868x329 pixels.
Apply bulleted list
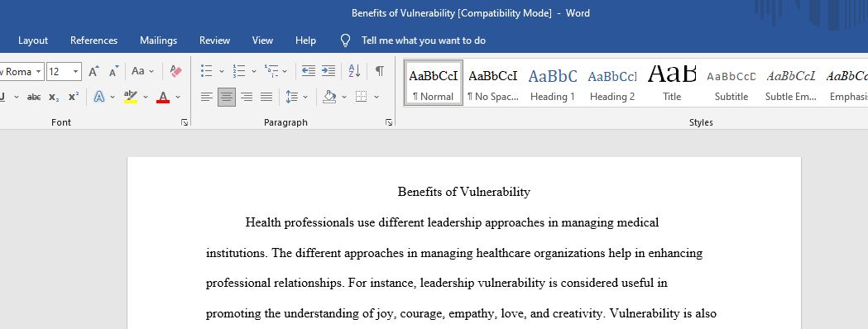pos(207,71)
